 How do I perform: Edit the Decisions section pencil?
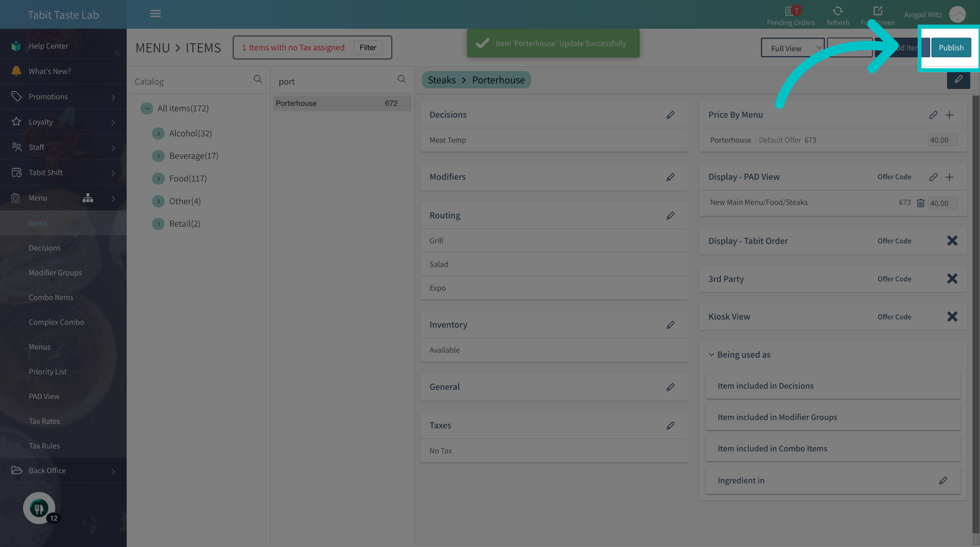point(670,115)
